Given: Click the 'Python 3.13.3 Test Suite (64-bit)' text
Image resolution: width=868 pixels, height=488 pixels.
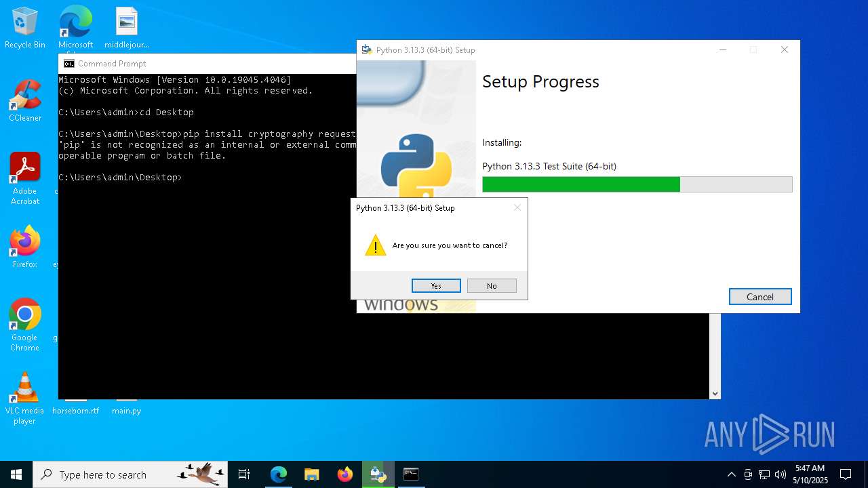Looking at the screenshot, I should click(549, 166).
